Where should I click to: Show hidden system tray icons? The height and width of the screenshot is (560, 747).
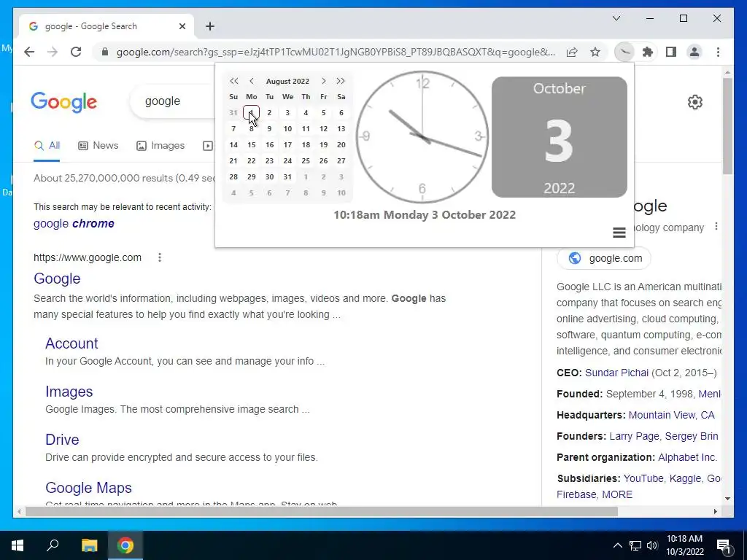(617, 545)
